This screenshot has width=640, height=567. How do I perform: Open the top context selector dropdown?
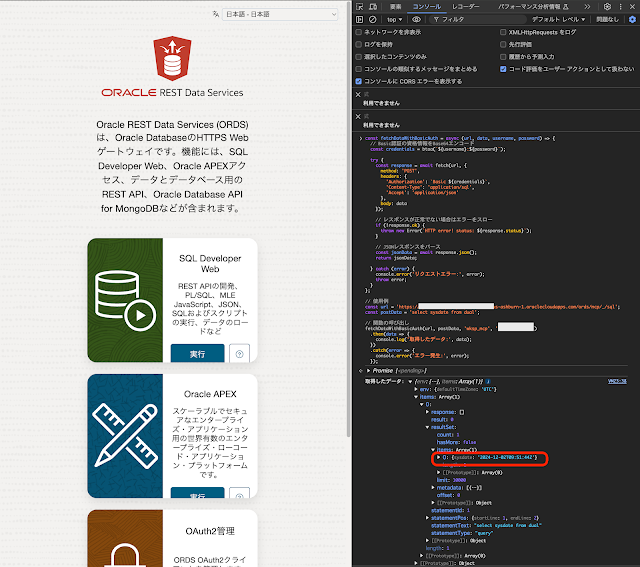click(x=395, y=19)
